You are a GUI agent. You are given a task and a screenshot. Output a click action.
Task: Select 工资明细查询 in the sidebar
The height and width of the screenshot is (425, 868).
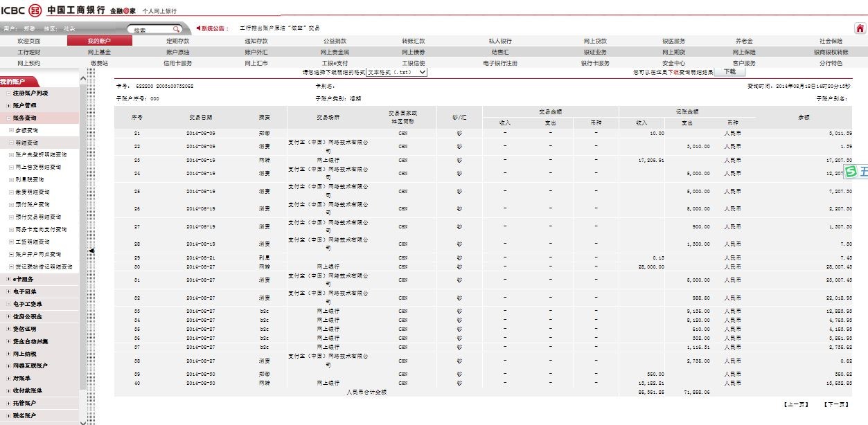(x=33, y=242)
